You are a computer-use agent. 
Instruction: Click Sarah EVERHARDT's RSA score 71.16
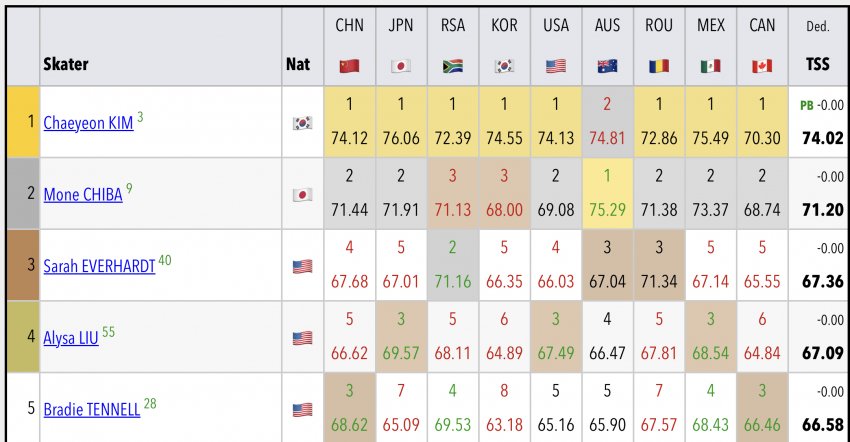click(x=452, y=282)
